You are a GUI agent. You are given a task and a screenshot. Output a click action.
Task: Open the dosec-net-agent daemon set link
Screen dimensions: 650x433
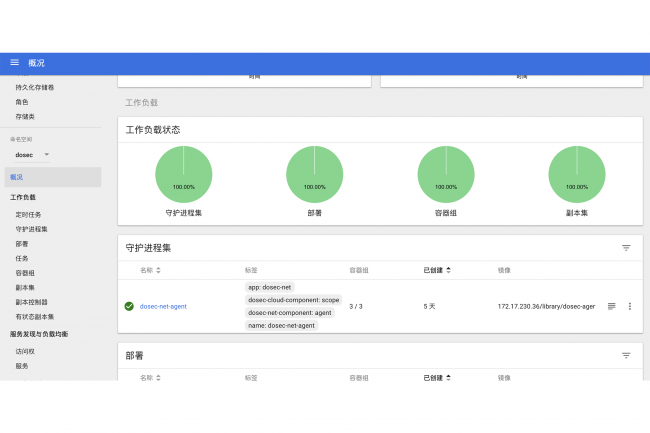163,306
